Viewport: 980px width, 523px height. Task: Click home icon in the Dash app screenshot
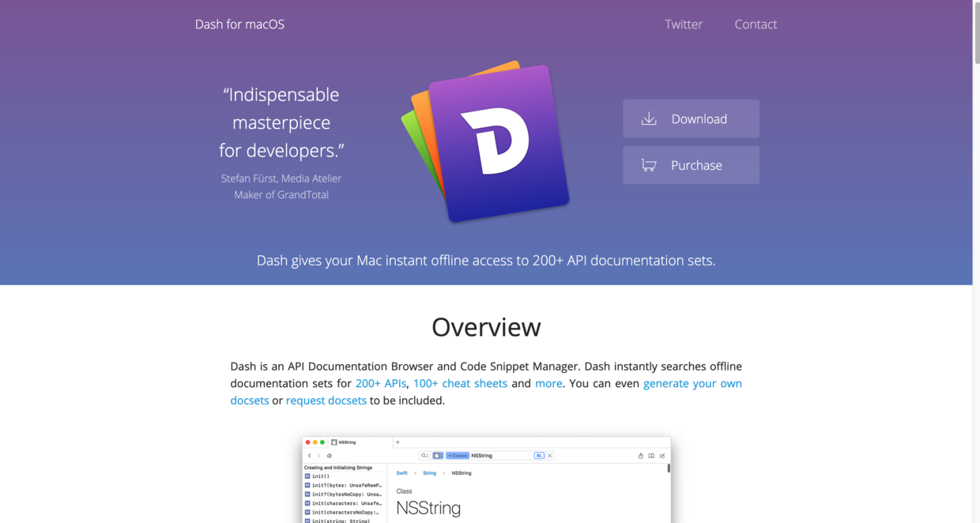330,456
